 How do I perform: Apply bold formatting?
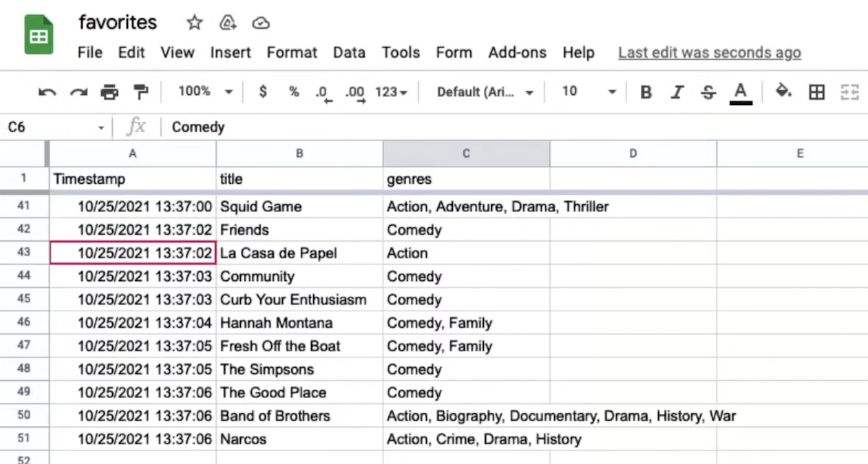pyautogui.click(x=646, y=92)
